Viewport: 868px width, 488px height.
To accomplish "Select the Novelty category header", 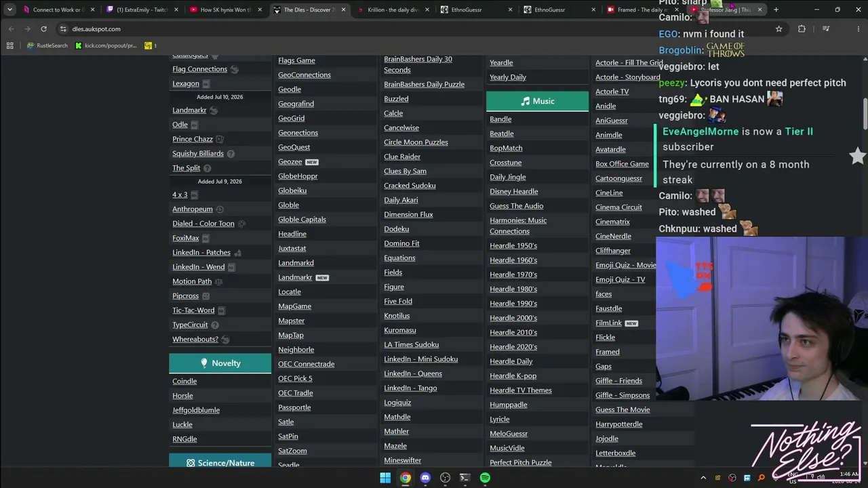I will 220,363.
